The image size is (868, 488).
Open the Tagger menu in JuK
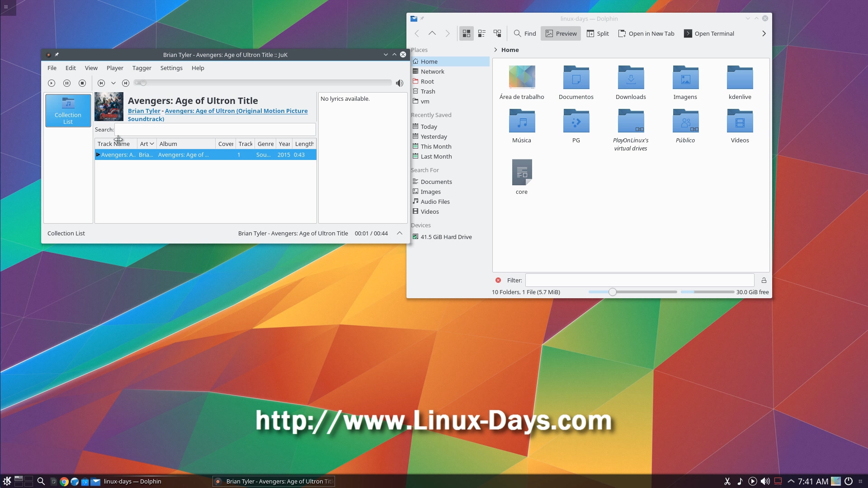[x=142, y=68]
